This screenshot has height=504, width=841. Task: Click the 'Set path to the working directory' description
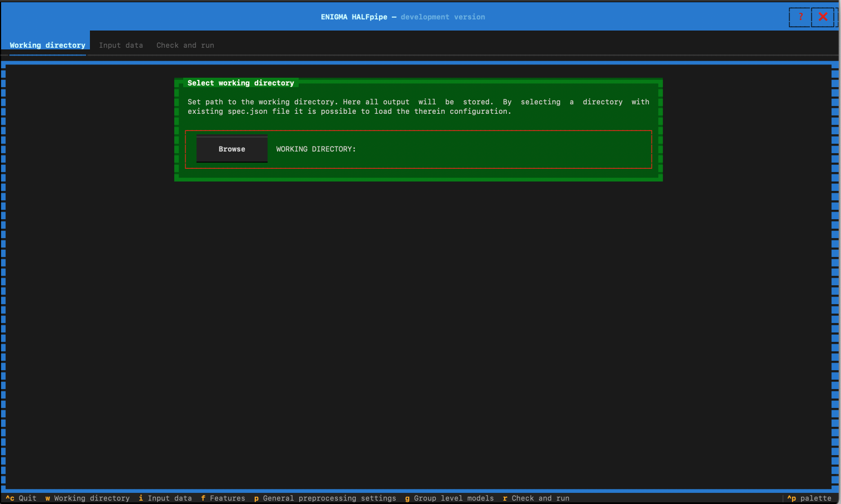(419, 107)
